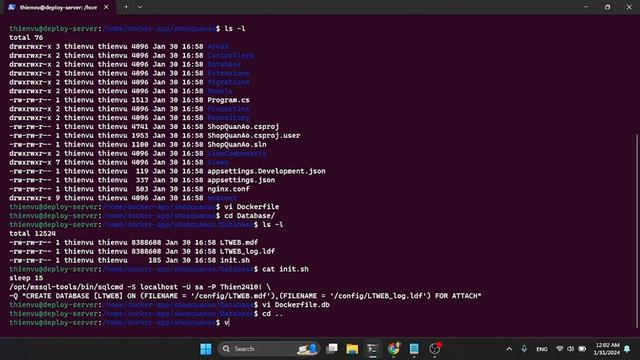
Task: Open a new terminal tab with the plus button
Action: [x=126, y=7]
